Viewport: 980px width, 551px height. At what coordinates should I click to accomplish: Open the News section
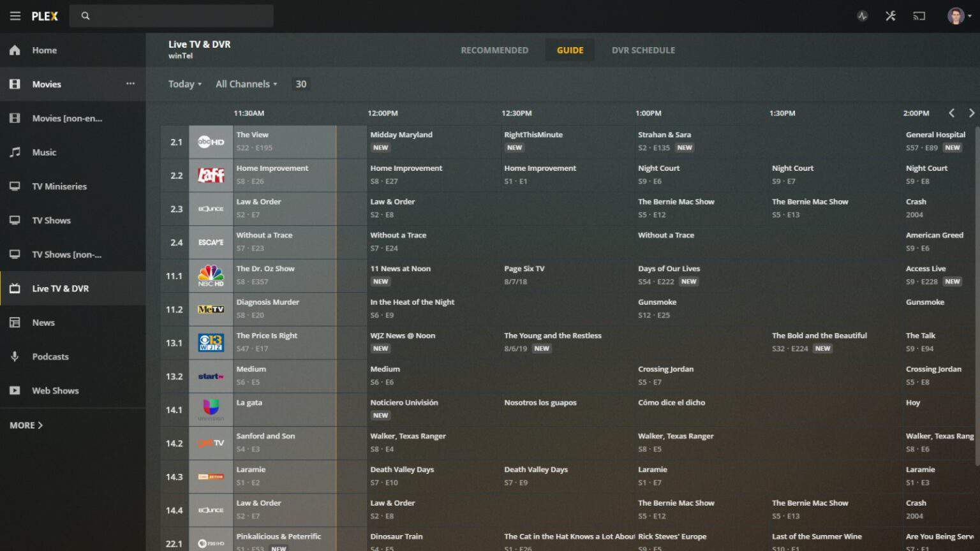click(43, 322)
